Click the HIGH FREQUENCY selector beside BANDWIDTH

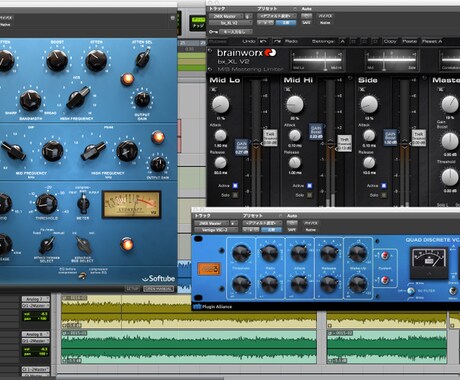pos(78,98)
